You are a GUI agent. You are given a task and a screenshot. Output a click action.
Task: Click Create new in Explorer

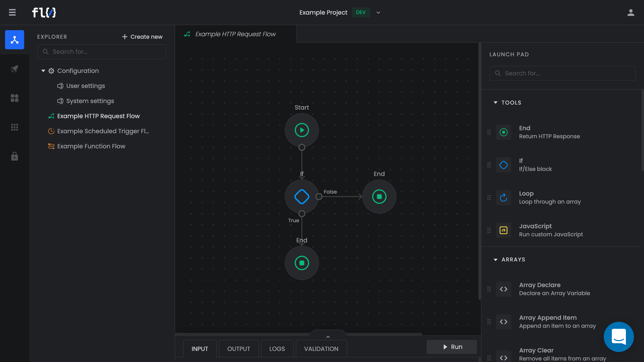point(142,37)
